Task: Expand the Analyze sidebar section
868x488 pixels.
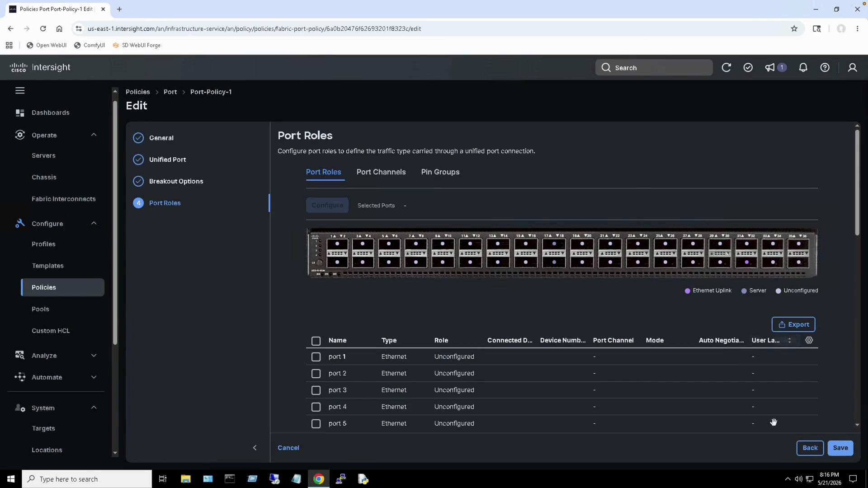Action: (x=94, y=356)
